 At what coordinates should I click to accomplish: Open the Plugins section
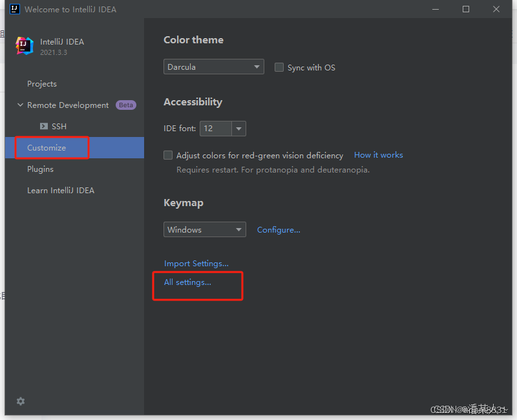[x=40, y=169]
